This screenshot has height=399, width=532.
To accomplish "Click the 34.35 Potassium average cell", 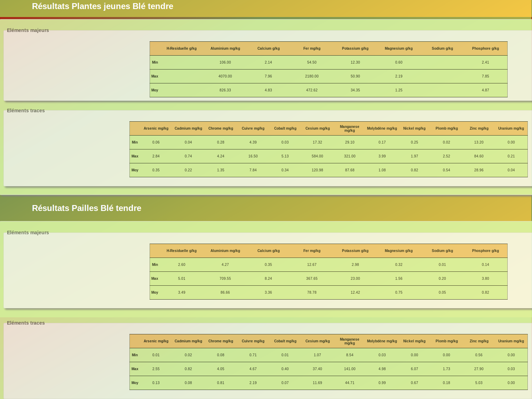I will click(x=355, y=90).
